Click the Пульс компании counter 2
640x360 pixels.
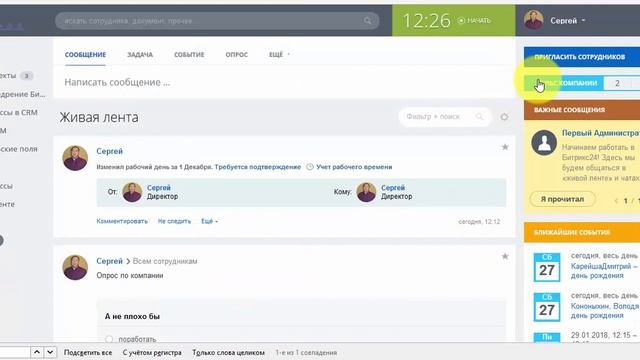[x=617, y=83]
